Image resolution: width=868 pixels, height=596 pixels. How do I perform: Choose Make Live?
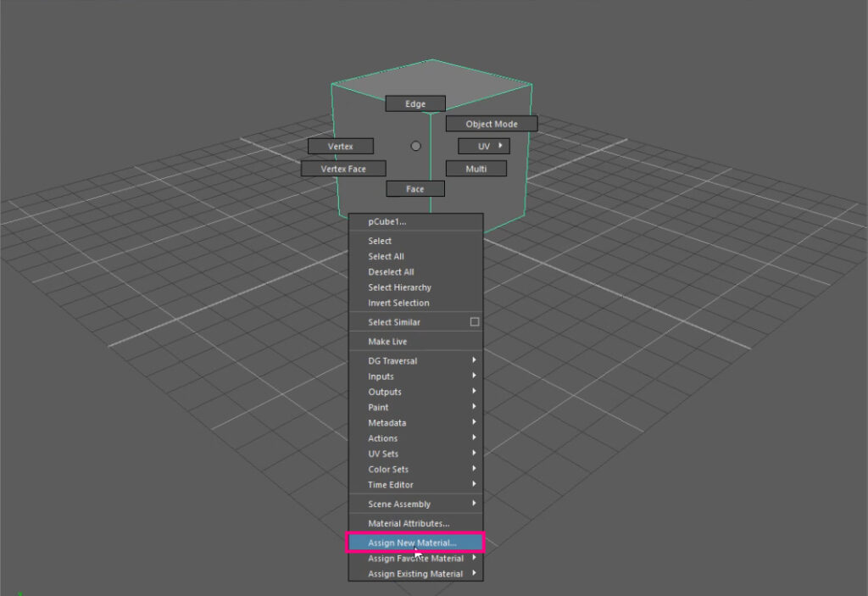pos(415,342)
